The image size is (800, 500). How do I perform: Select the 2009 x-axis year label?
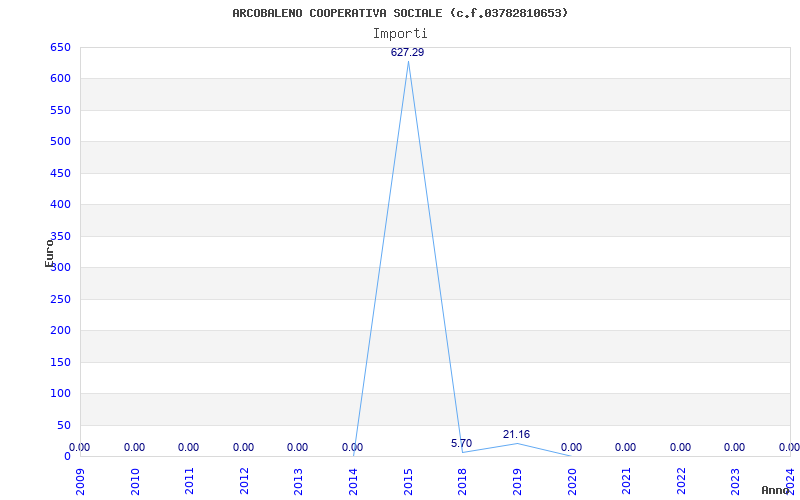pyautogui.click(x=80, y=481)
